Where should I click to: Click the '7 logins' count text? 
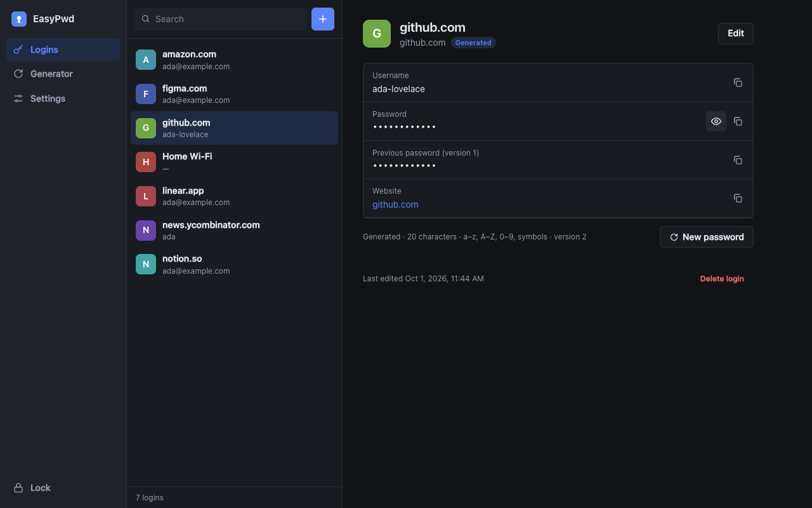150,498
